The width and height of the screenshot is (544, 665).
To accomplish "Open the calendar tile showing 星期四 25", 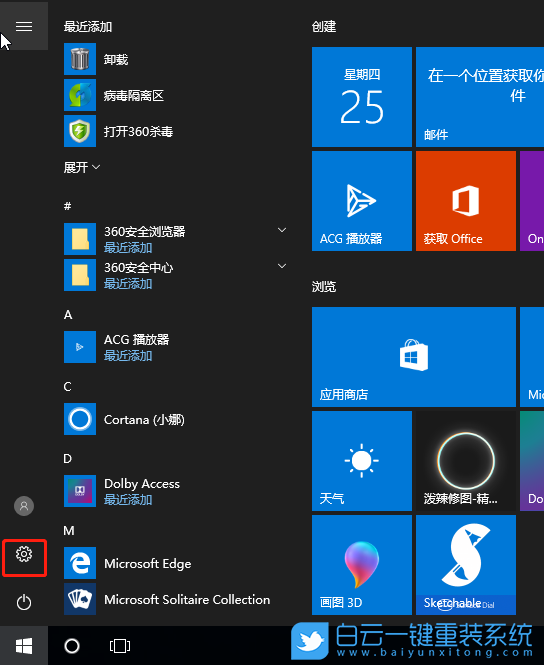I will click(x=362, y=97).
